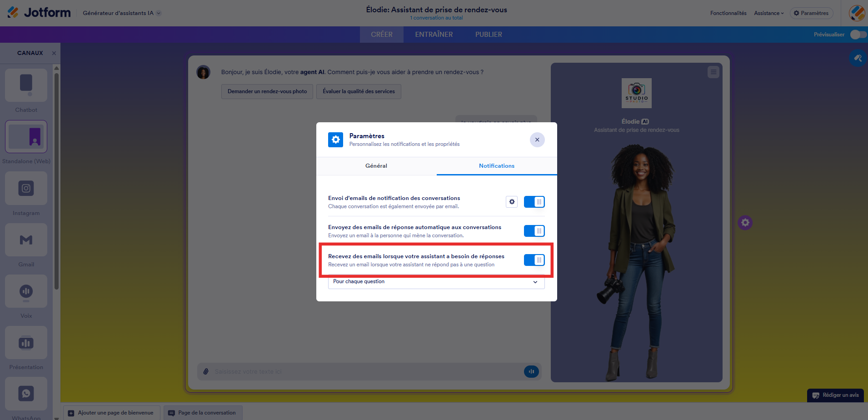Open the Instagram channel icon
868x420 pixels.
26,188
